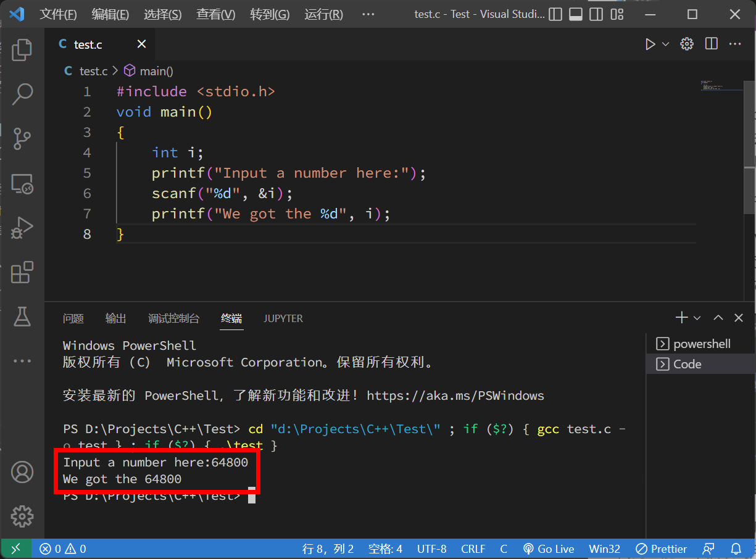The width and height of the screenshot is (756, 559).
Task: Switch to the 调试控制台 panel tab
Action: (x=174, y=318)
